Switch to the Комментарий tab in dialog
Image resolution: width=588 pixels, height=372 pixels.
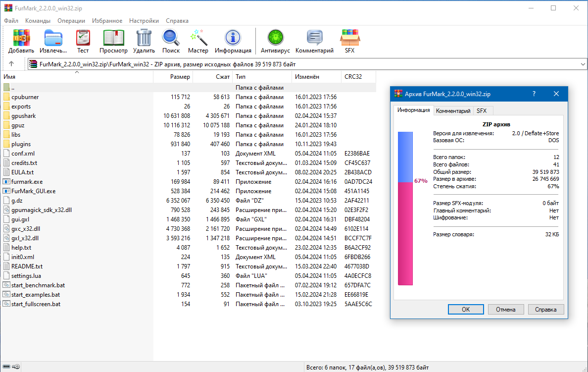[x=453, y=111]
